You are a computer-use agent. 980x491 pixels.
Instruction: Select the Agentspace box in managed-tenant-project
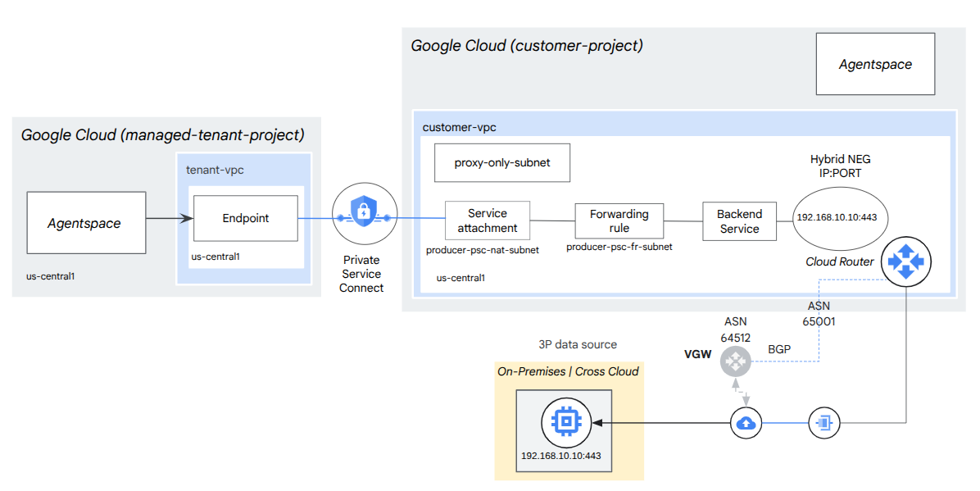tap(86, 222)
